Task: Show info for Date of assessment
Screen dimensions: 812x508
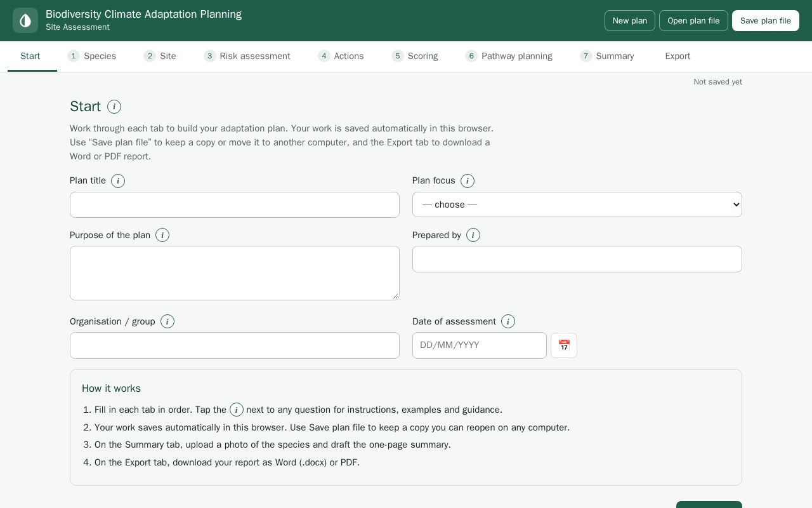Action: coord(508,321)
